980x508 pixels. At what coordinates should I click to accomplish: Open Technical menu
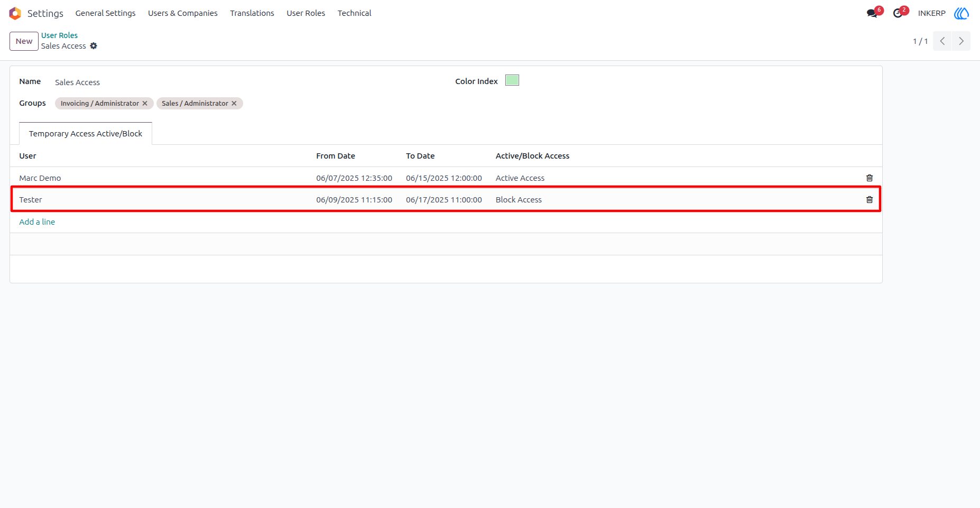pyautogui.click(x=355, y=13)
